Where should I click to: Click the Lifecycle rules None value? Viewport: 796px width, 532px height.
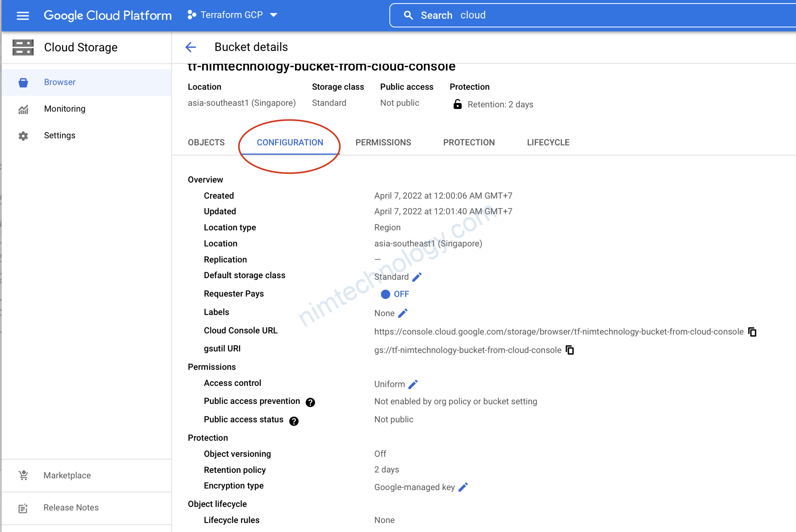tap(384, 520)
